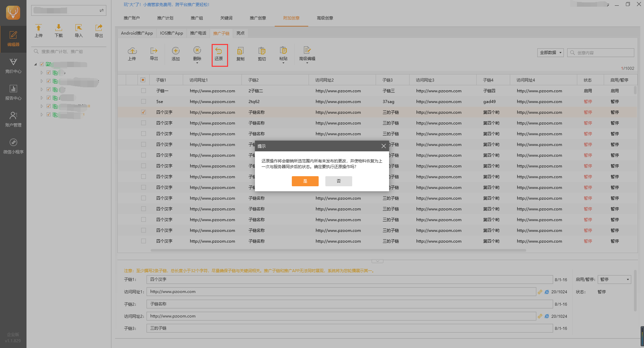Open 报告中心 reports in the sidebar
The width and height of the screenshot is (644, 348).
coord(13,93)
